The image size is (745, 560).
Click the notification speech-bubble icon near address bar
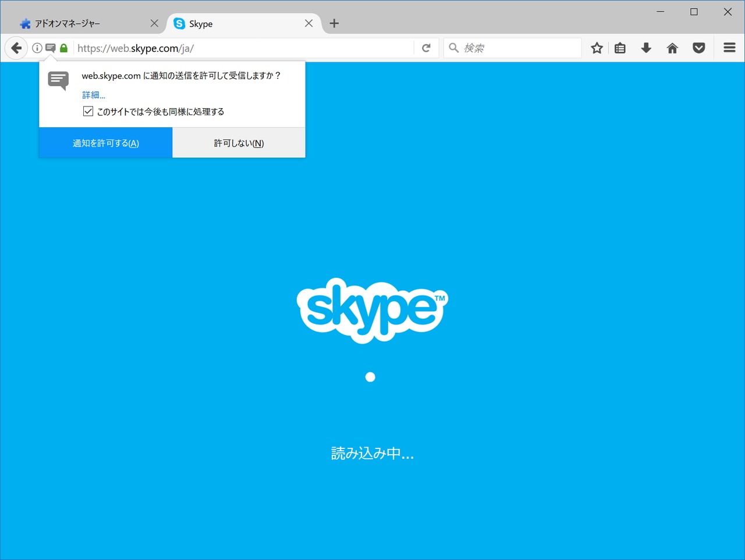pos(50,48)
